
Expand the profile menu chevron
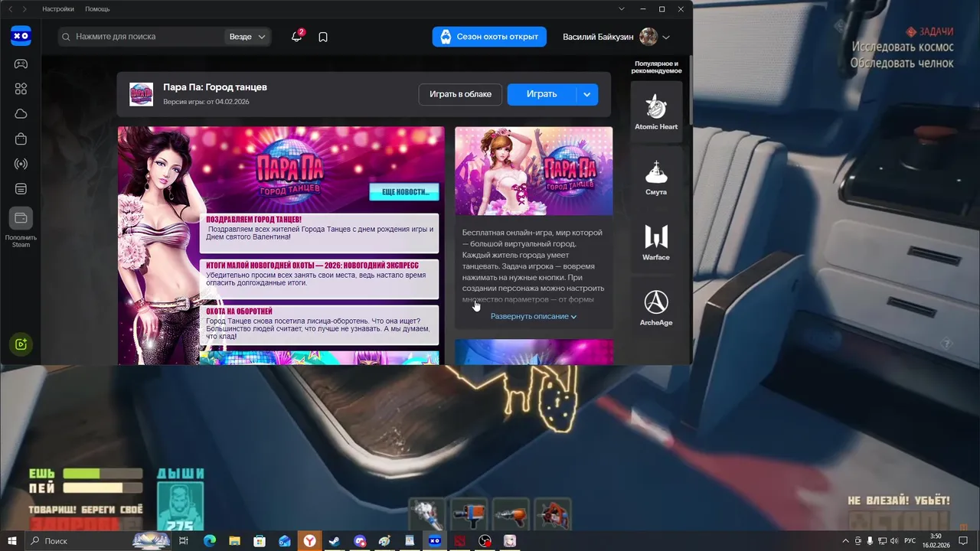666,37
